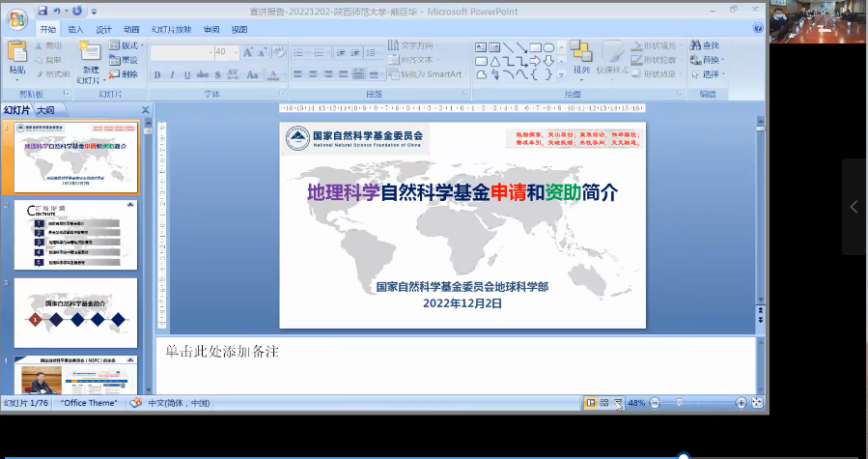Toggle Bold formatting button
868x459 pixels.
click(x=158, y=75)
